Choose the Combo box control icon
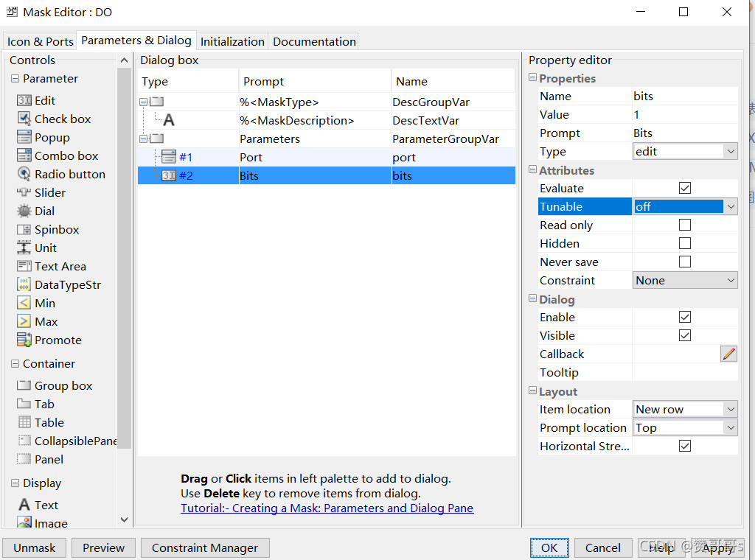755x560 pixels. click(x=24, y=155)
